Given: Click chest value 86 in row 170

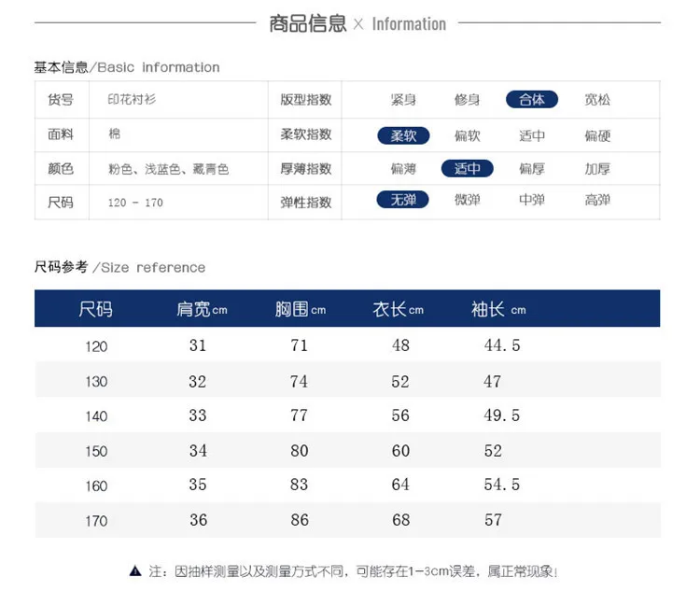Looking at the screenshot, I should pyautogui.click(x=299, y=519).
